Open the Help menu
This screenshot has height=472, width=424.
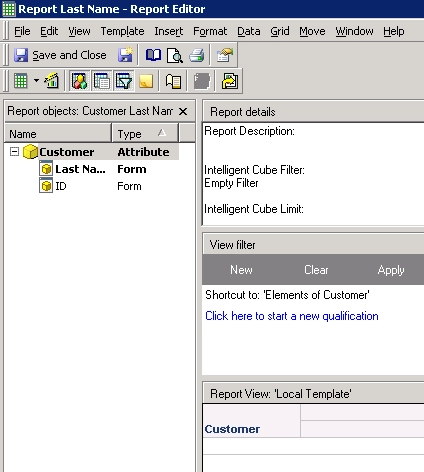coord(394,31)
